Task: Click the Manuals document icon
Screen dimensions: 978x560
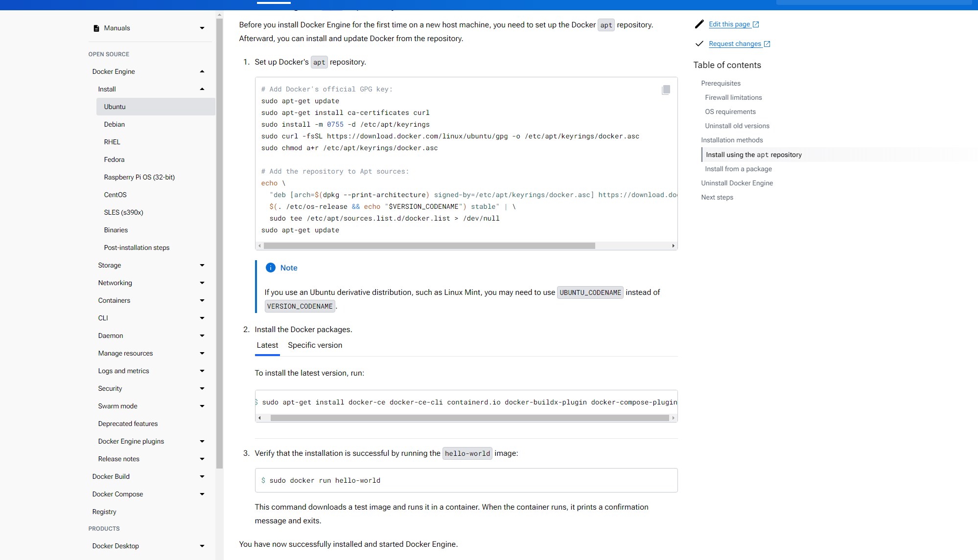Action: tap(96, 28)
